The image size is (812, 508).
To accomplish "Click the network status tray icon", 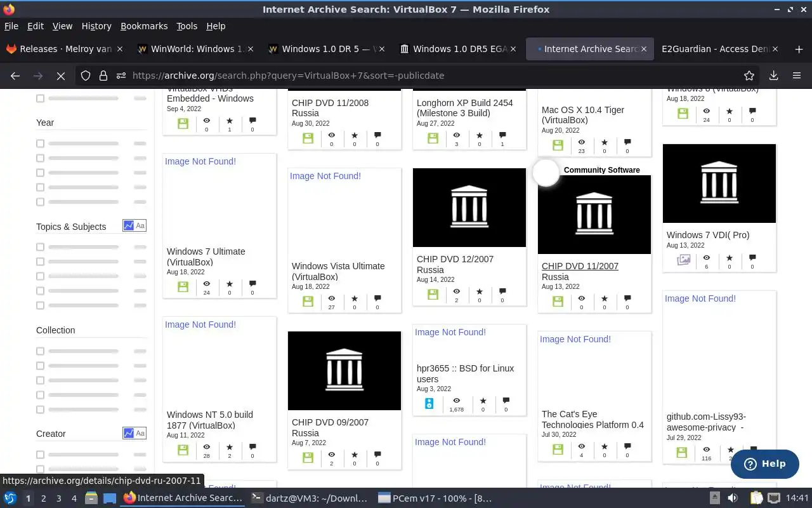I will click(775, 498).
